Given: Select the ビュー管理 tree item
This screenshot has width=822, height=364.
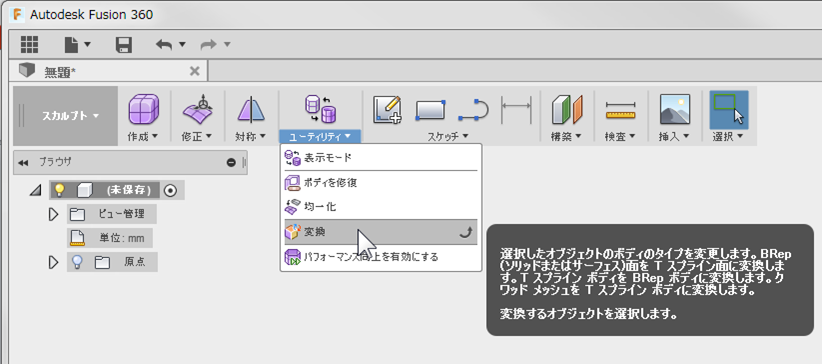Looking at the screenshot, I should pyautogui.click(x=112, y=214).
